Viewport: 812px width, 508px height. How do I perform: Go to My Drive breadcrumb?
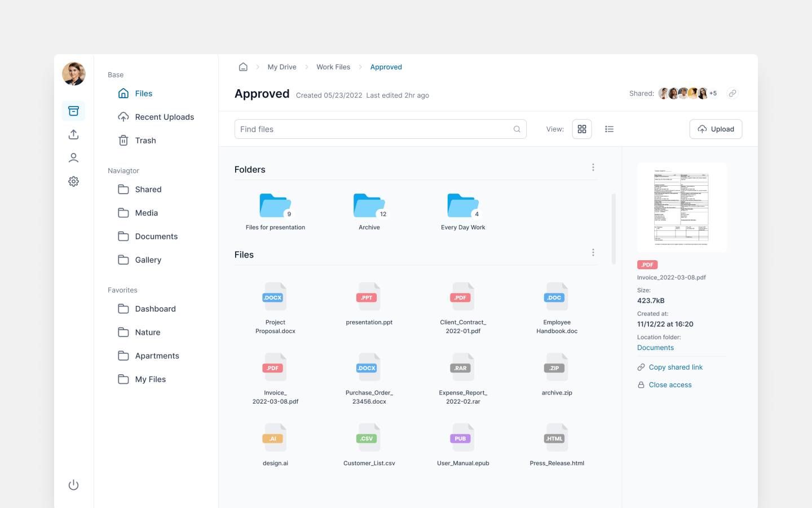tap(282, 67)
